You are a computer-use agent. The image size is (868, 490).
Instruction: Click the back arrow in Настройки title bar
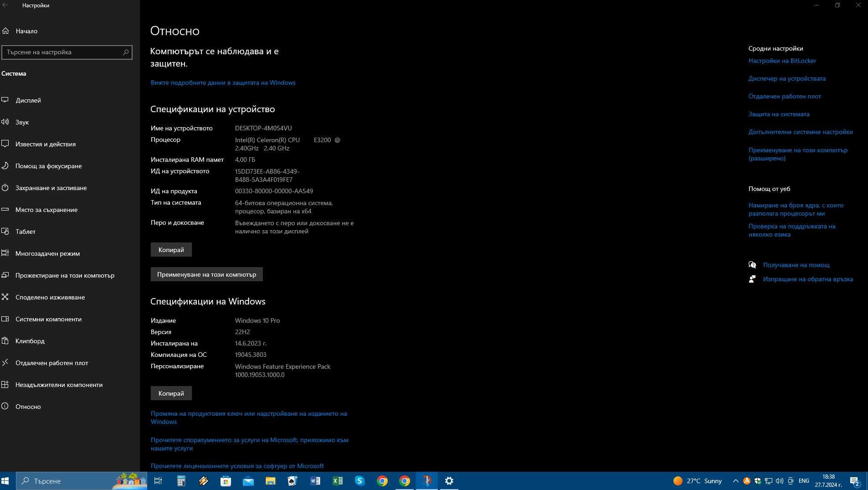[5, 5]
